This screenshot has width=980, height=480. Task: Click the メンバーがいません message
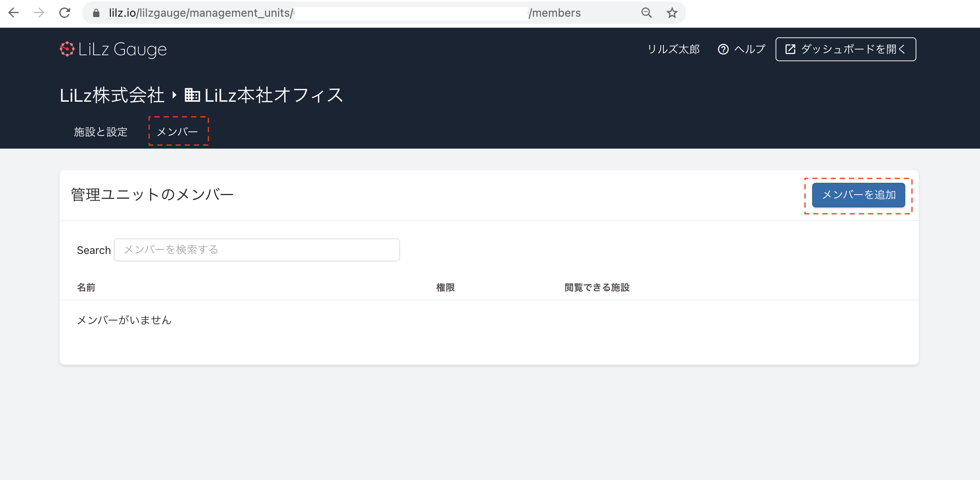tap(124, 320)
